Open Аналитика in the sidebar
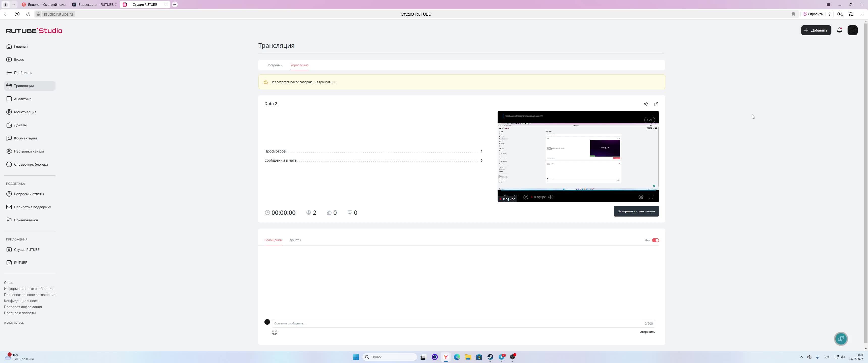Screen dimensions: 868x363 [30, 99]
